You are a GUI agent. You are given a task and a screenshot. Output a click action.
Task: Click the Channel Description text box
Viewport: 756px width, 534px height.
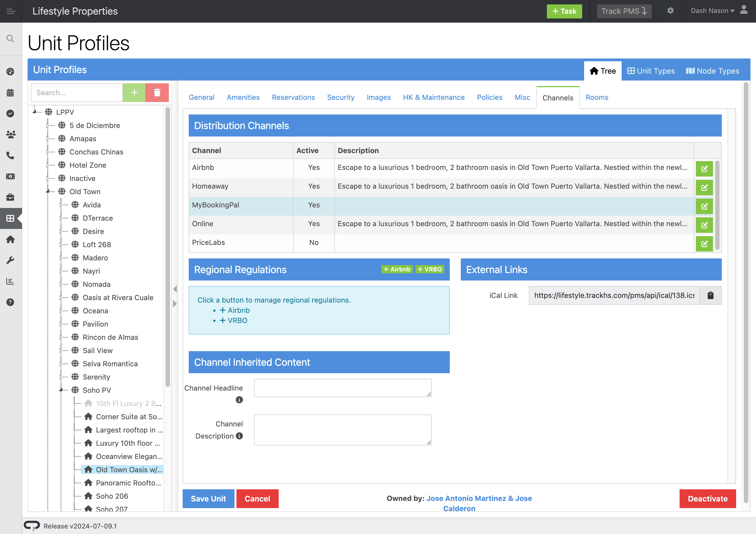coord(343,430)
